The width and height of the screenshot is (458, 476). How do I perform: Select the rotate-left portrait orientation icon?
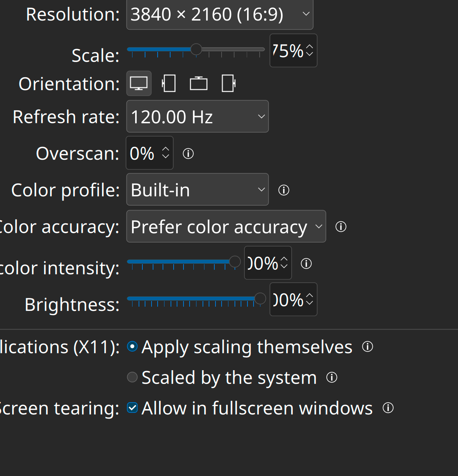click(169, 83)
